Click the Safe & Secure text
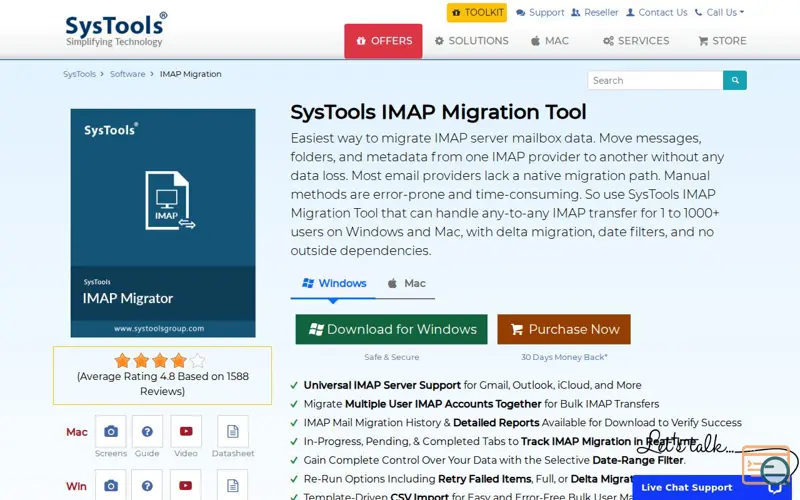800x500 pixels. (x=391, y=357)
